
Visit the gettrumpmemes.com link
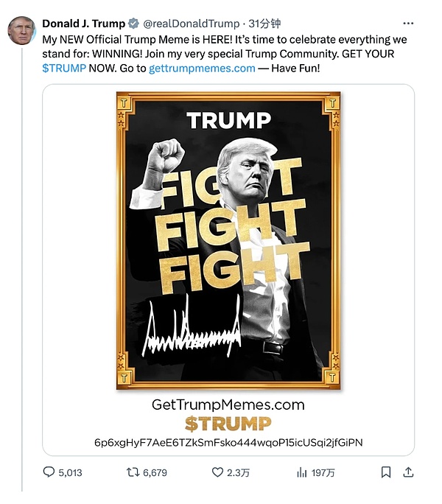[202, 68]
